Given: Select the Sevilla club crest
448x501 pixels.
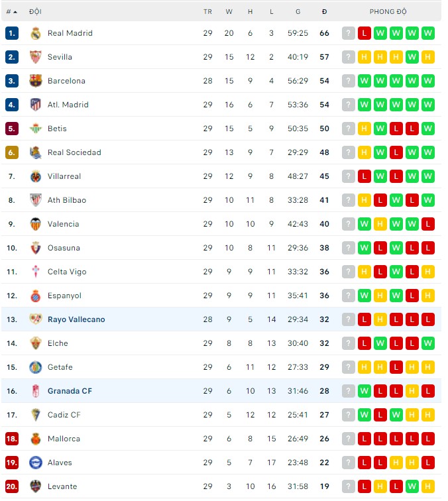Looking at the screenshot, I should [36, 57].
